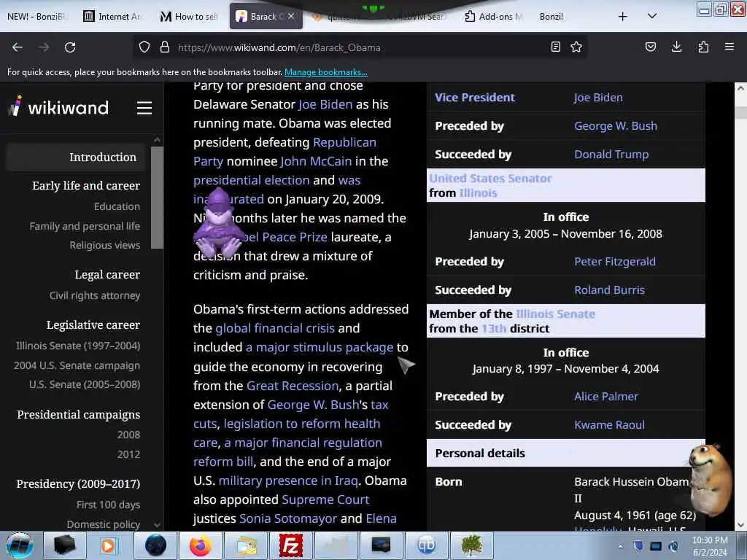Open the John McCain link
Viewport: 747px width, 560px height.
316,161
